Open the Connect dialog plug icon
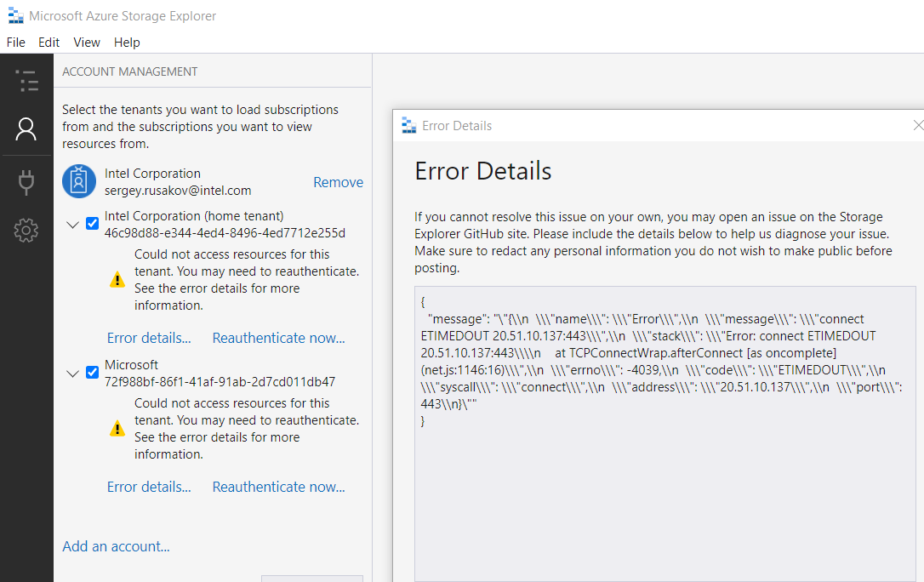Image resolution: width=924 pixels, height=582 pixels. pos(26,181)
